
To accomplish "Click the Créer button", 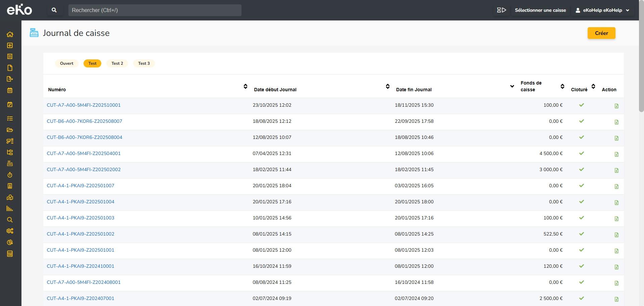I will coord(601,33).
